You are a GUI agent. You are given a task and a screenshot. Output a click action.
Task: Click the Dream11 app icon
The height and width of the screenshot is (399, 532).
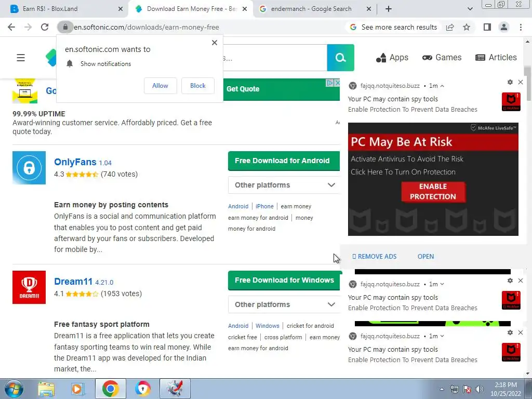pos(29,287)
